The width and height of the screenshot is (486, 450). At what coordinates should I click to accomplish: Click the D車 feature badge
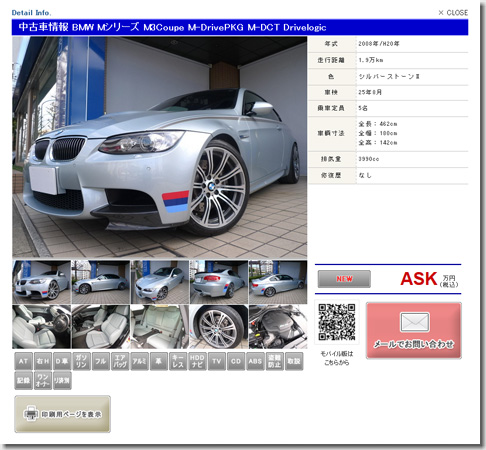62,361
